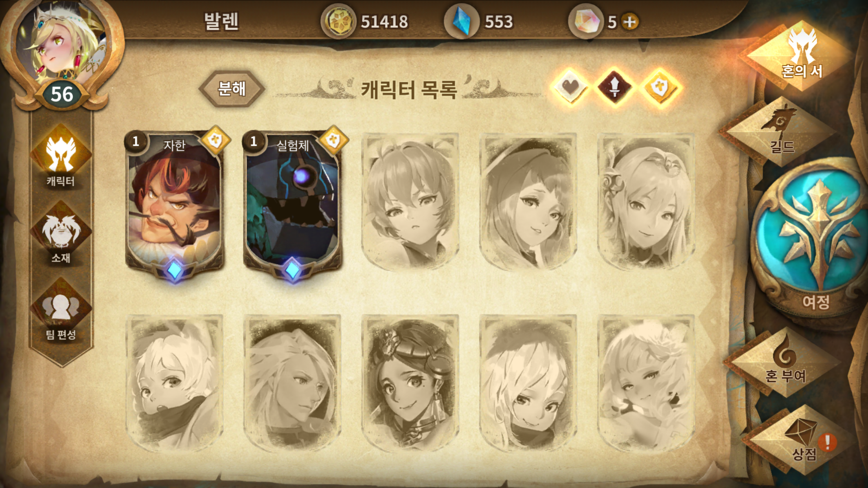Screen dimensions: 868x488
Task: Open the 캐릭터 tab in left sidebar
Action: (61, 157)
